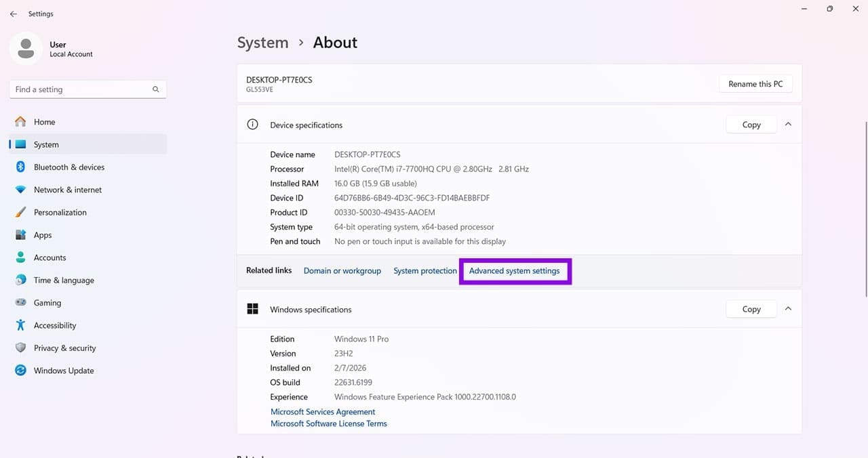Copy the Windows specifications
Screen dimensions: 868x458
tap(751, 309)
